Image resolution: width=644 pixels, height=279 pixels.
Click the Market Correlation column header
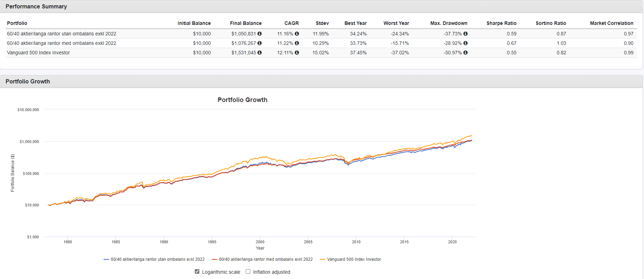(x=611, y=23)
